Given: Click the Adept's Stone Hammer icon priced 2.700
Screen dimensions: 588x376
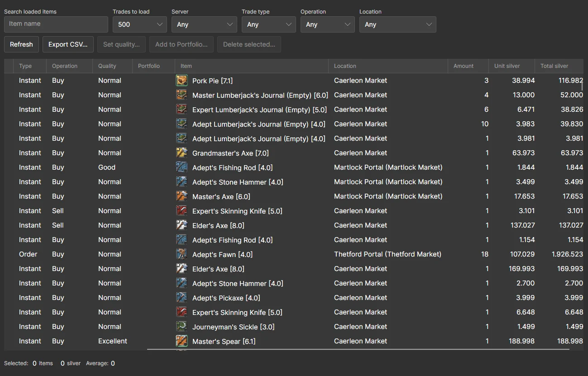Looking at the screenshot, I should [182, 283].
